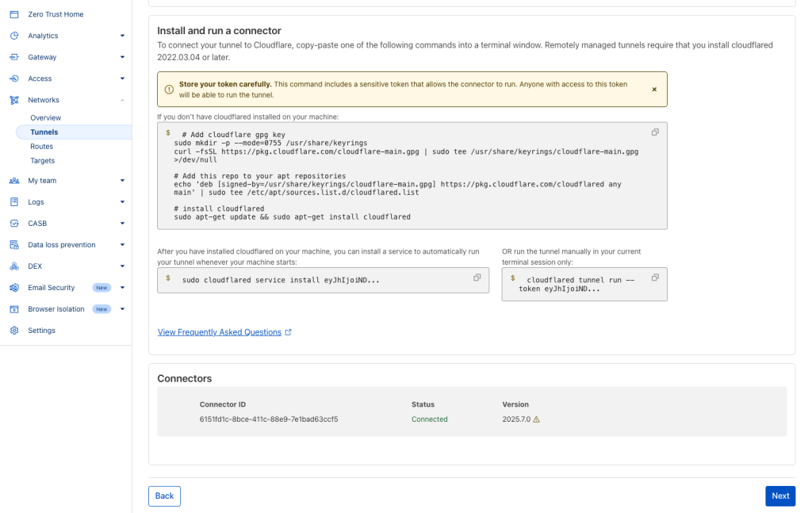Click the Analytics pie chart icon

click(x=14, y=36)
